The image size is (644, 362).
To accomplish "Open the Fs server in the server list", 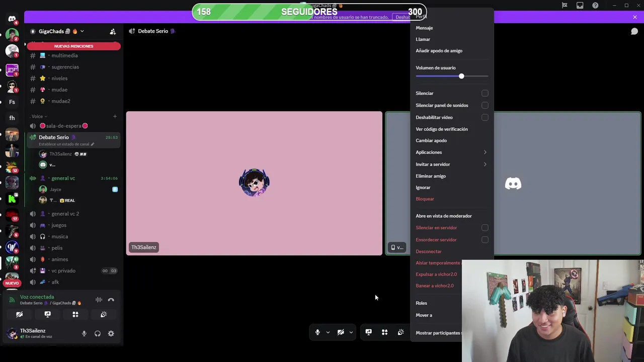I will 12,102.
